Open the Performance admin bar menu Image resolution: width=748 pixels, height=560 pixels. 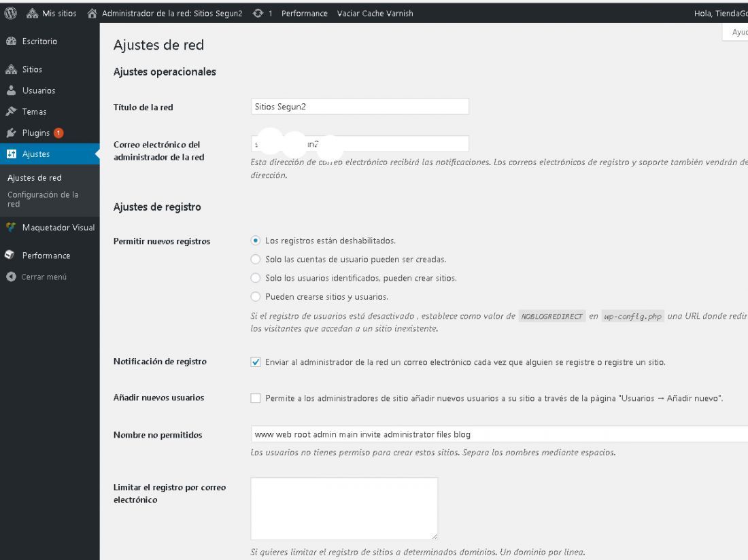pos(305,14)
